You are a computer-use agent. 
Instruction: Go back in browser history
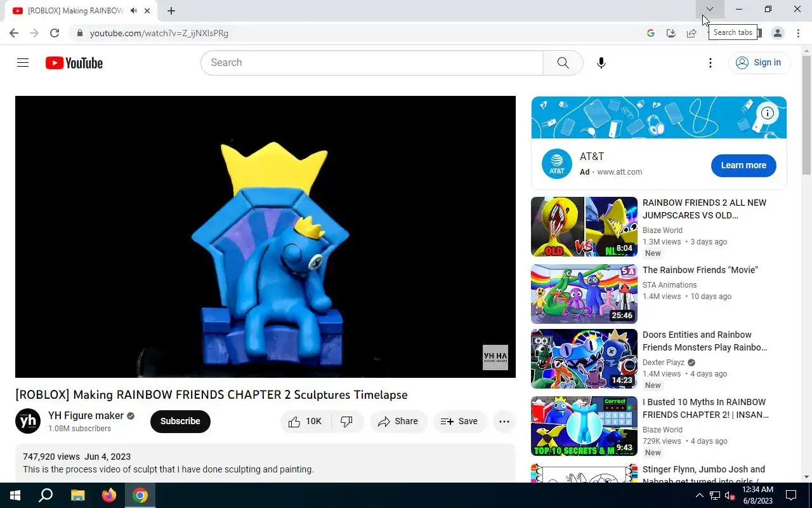(x=14, y=33)
